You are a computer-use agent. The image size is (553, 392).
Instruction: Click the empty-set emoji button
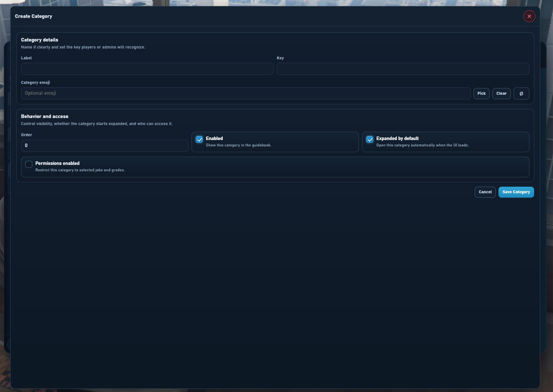coord(521,93)
